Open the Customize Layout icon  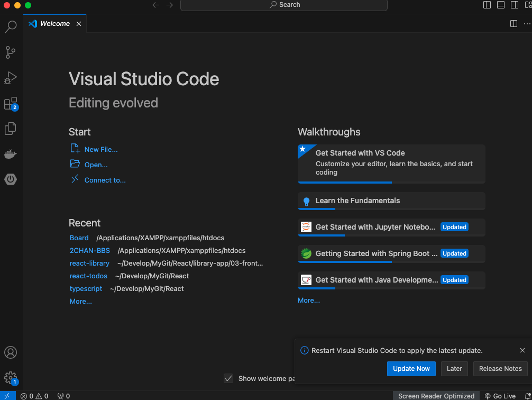point(528,5)
